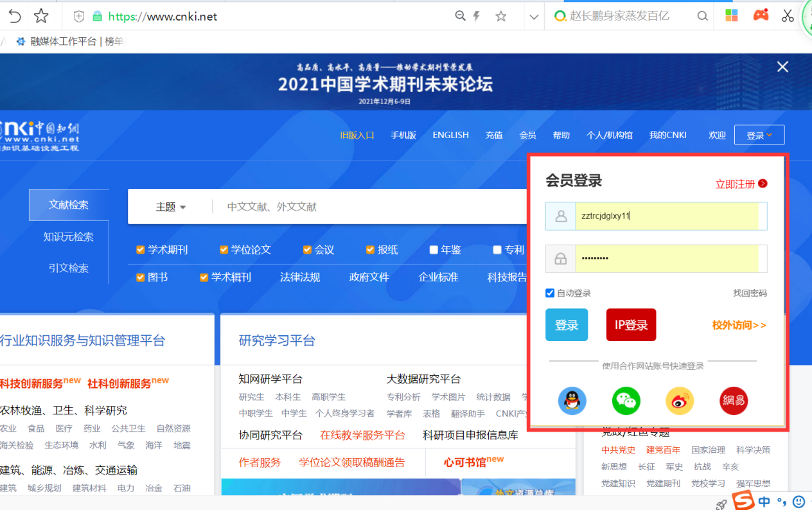Viewport: 812px width, 510px height.
Task: Switch to the 知识元检索 tab
Action: point(69,237)
